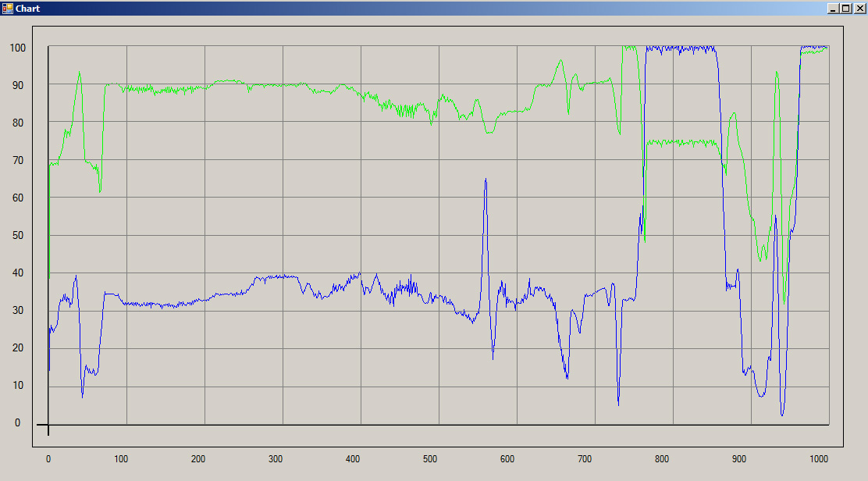Click the x-axis label 500
This screenshot has width=868, height=481.
point(431,459)
